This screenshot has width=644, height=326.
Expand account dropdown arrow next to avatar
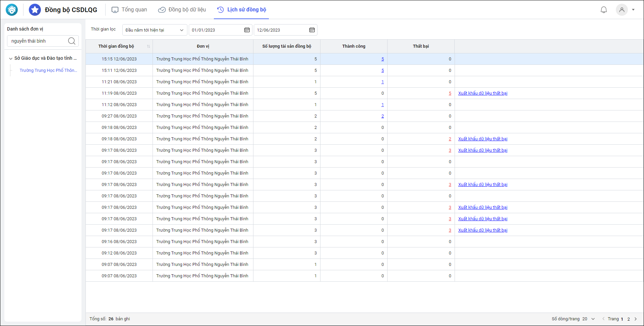[x=633, y=10]
